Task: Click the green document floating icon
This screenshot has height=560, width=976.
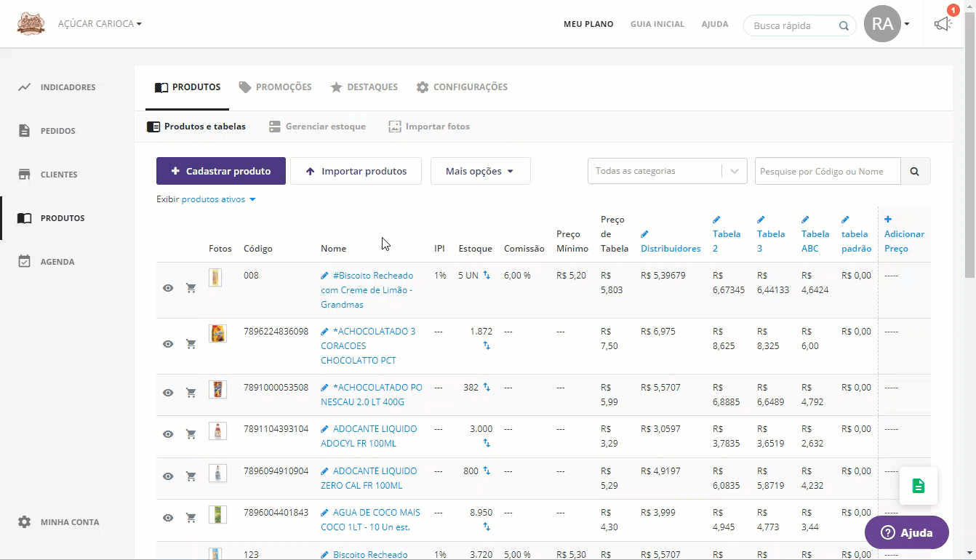Action: click(919, 486)
